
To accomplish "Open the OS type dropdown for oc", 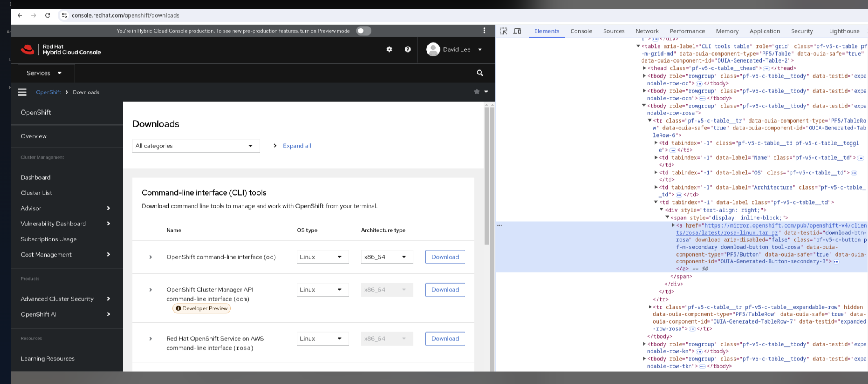I will tap(322, 257).
